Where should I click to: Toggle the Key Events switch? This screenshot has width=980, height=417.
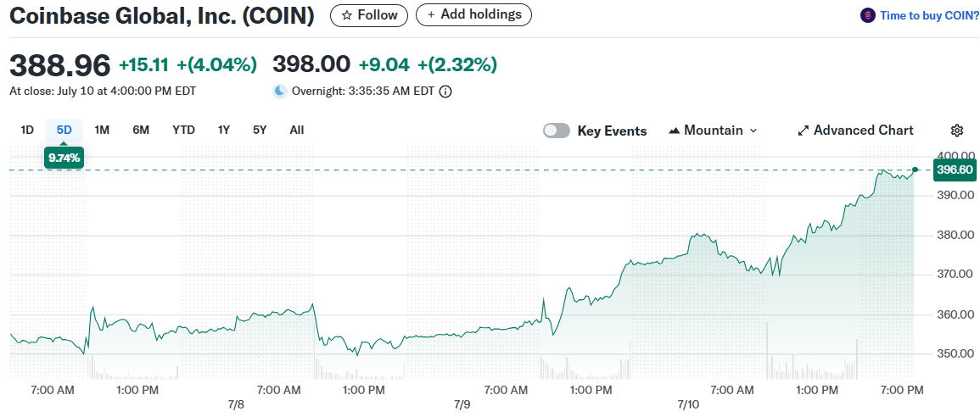[x=557, y=131]
